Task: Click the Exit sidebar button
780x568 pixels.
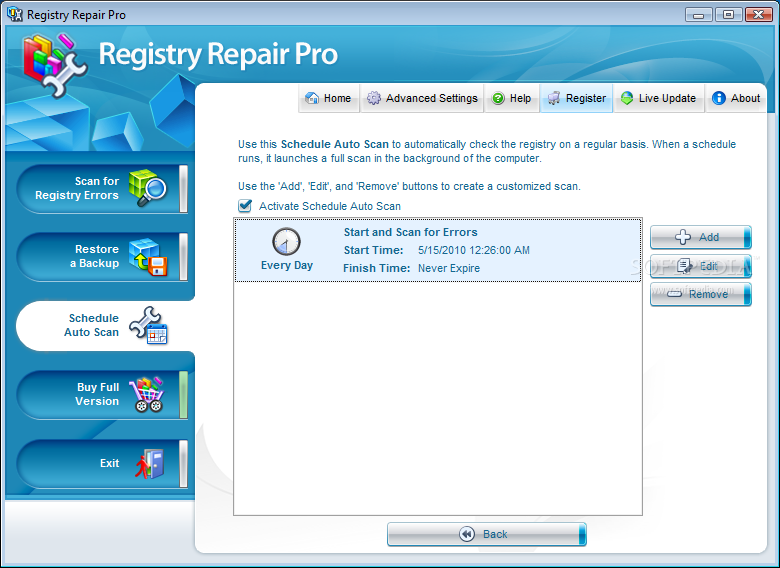Action: click(x=102, y=464)
